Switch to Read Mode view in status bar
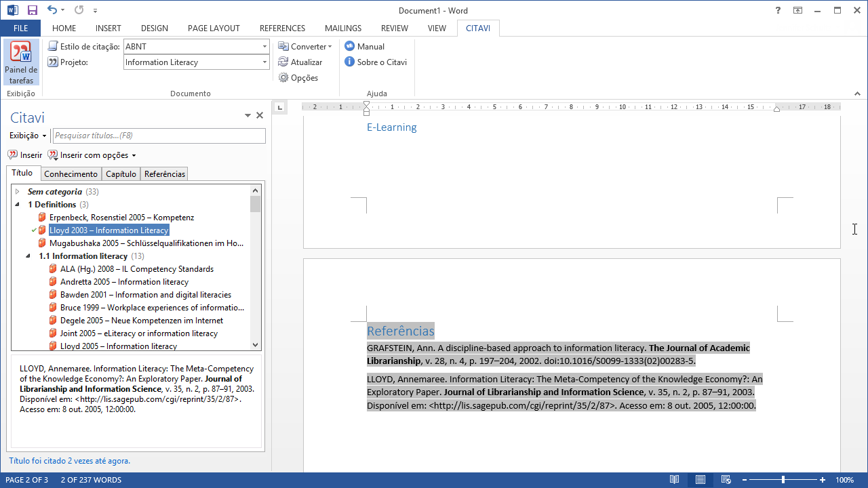The height and width of the screenshot is (488, 868). pyautogui.click(x=674, y=480)
